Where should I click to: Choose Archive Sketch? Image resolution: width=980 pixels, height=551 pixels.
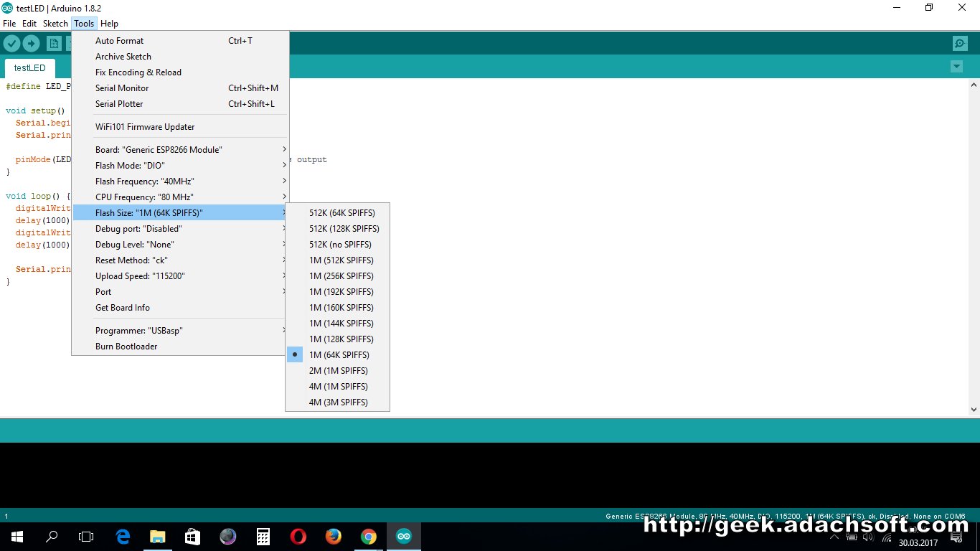pyautogui.click(x=180, y=57)
